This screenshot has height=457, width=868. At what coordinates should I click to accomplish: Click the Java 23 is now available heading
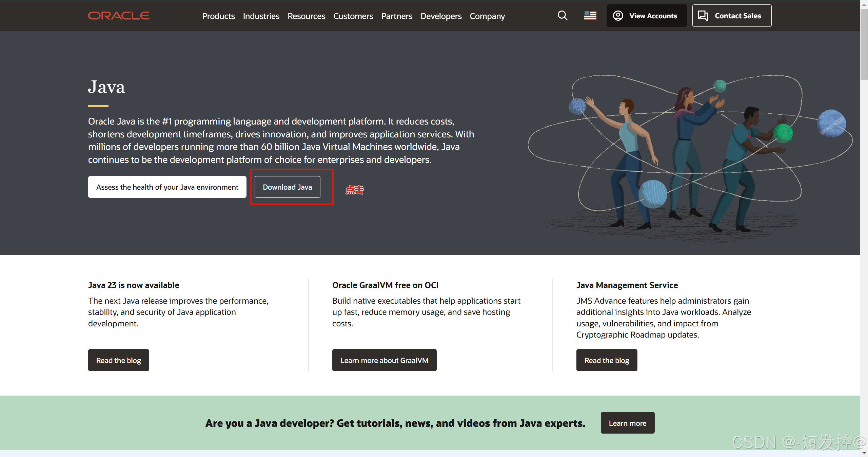[134, 285]
